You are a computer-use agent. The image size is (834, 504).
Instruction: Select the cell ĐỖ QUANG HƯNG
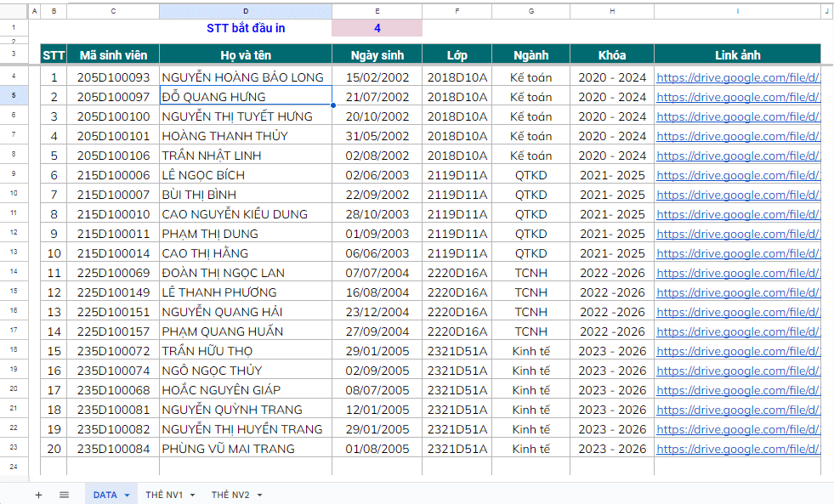[245, 97]
